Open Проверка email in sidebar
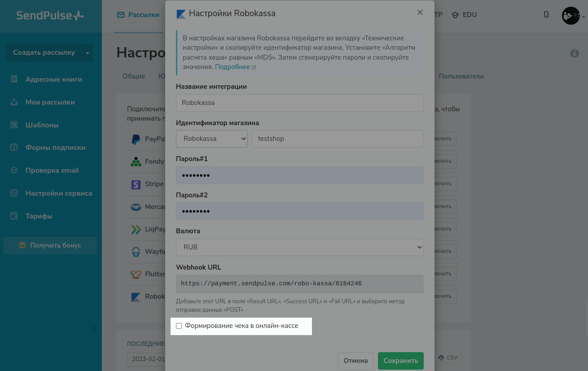This screenshot has width=588, height=371. (52, 170)
